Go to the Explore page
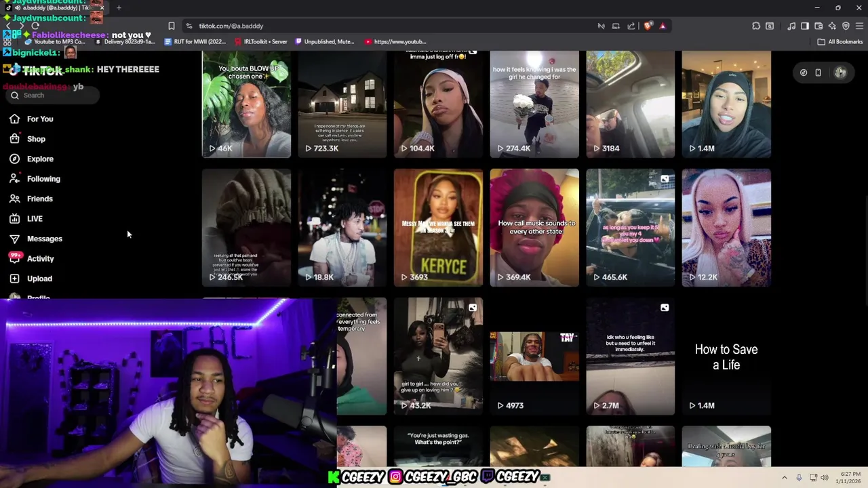868x488 pixels. (x=32, y=159)
